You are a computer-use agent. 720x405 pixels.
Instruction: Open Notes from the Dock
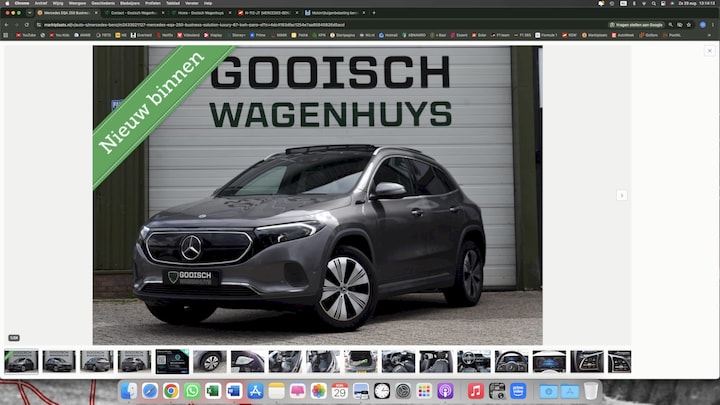(x=276, y=391)
